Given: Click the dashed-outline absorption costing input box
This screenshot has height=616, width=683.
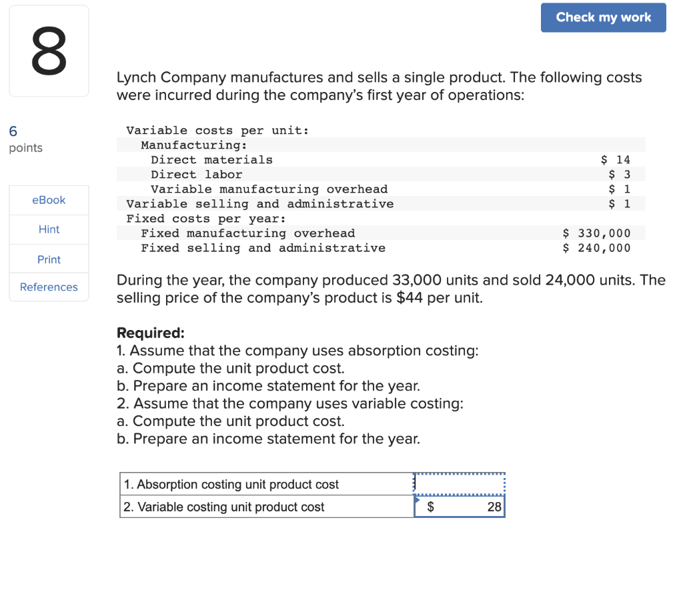Looking at the screenshot, I should (x=459, y=483).
